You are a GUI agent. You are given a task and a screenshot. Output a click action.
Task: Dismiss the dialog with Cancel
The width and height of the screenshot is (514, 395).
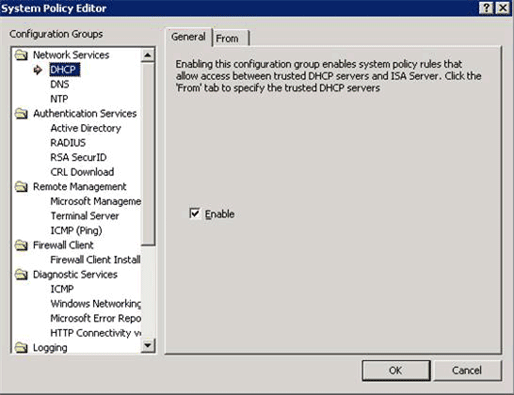467,370
